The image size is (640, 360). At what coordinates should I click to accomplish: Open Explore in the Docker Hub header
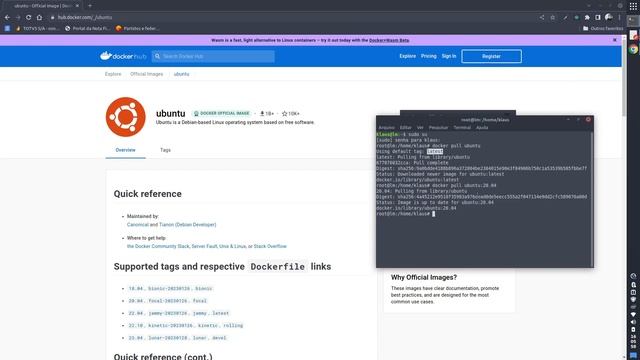pyautogui.click(x=407, y=56)
